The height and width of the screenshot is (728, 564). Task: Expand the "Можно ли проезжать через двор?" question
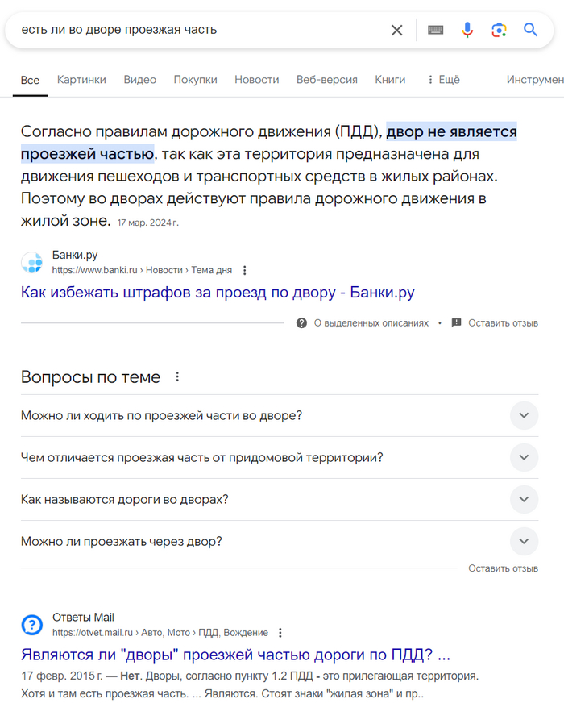pos(524,542)
